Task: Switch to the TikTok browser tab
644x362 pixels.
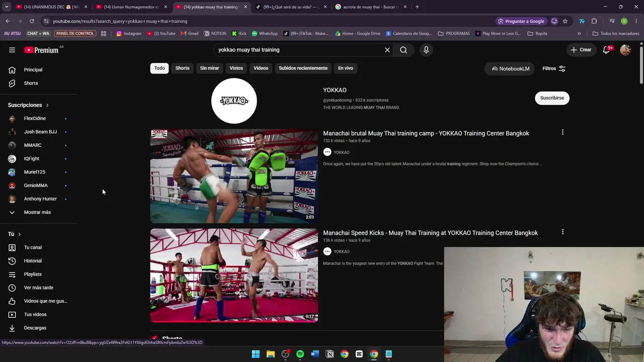Action: coord(291,7)
